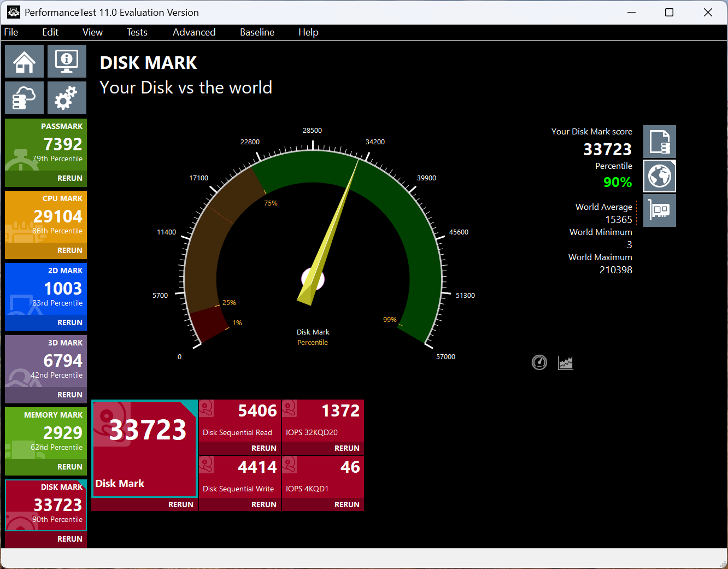Rerun the large Disk Mark tile test
Viewport: 728px width, 569px height.
pyautogui.click(x=181, y=505)
